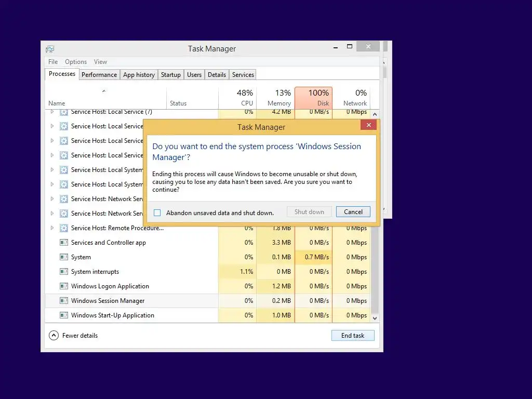Minimize the Task Manager window
The height and width of the screenshot is (399, 532).
336,47
